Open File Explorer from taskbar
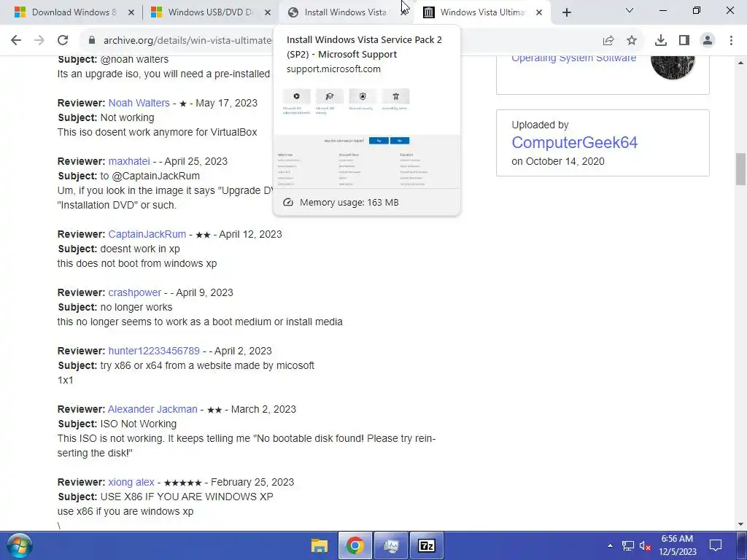This screenshot has height=560, width=747. pos(320,545)
